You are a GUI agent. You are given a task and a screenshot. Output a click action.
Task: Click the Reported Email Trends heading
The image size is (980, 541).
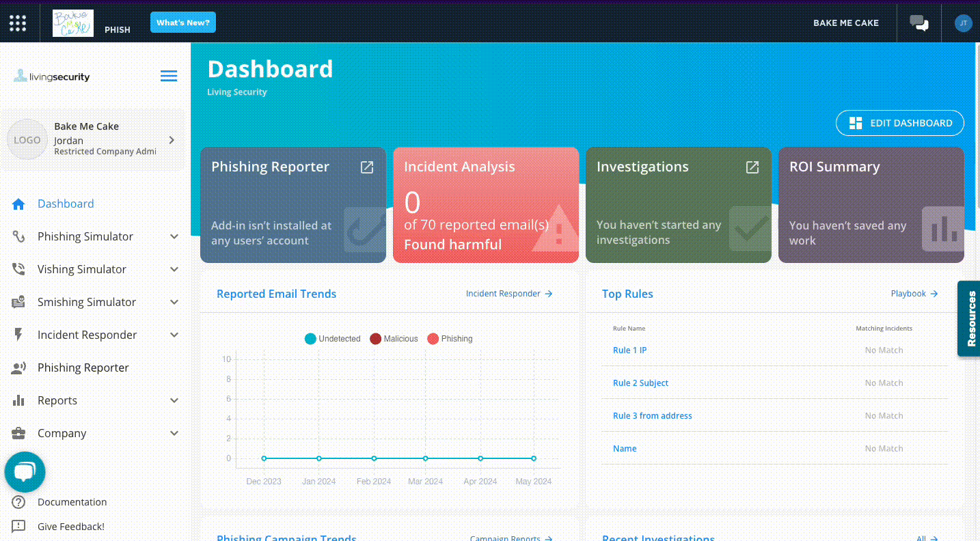pos(277,294)
